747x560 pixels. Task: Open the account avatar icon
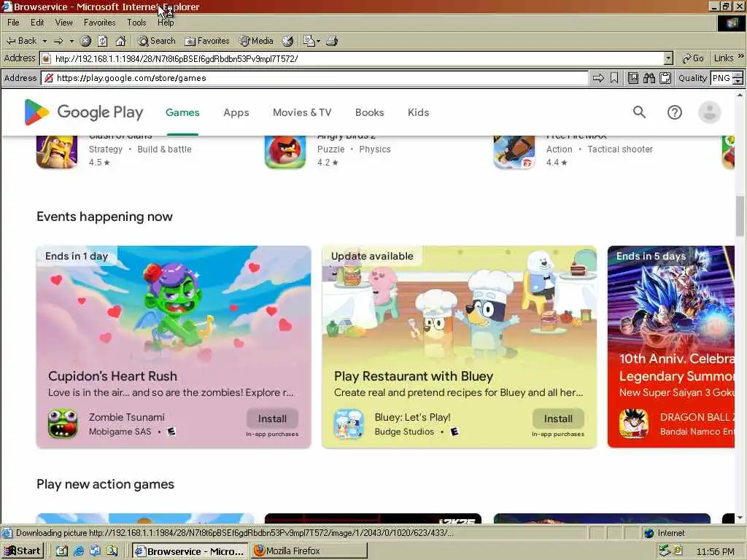pos(709,112)
